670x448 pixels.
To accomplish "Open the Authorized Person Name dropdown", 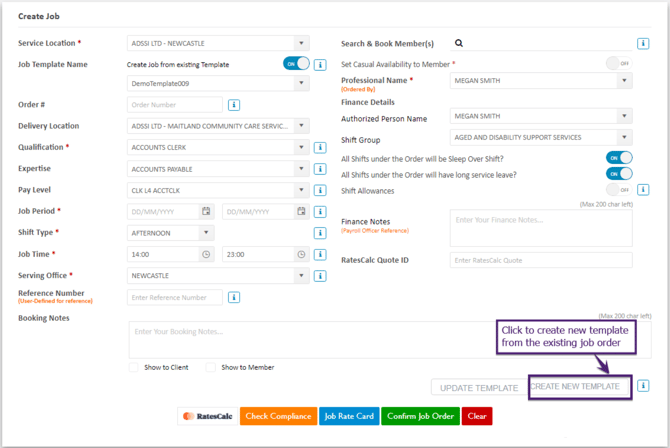I will (541, 116).
